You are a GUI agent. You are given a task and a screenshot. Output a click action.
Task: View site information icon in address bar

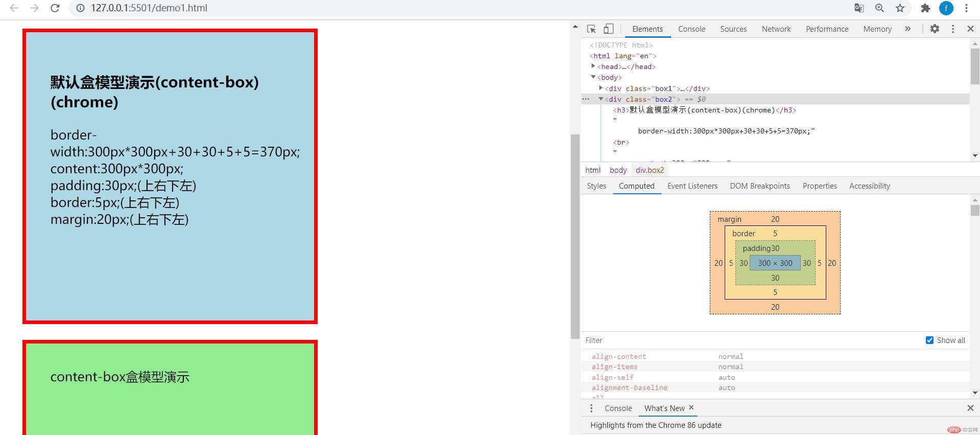(80, 8)
